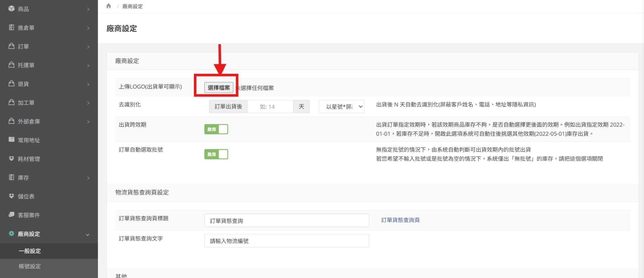Focus the 訂單貨態查詢頁標題 text field
This screenshot has width=644, height=278.
pos(286,221)
